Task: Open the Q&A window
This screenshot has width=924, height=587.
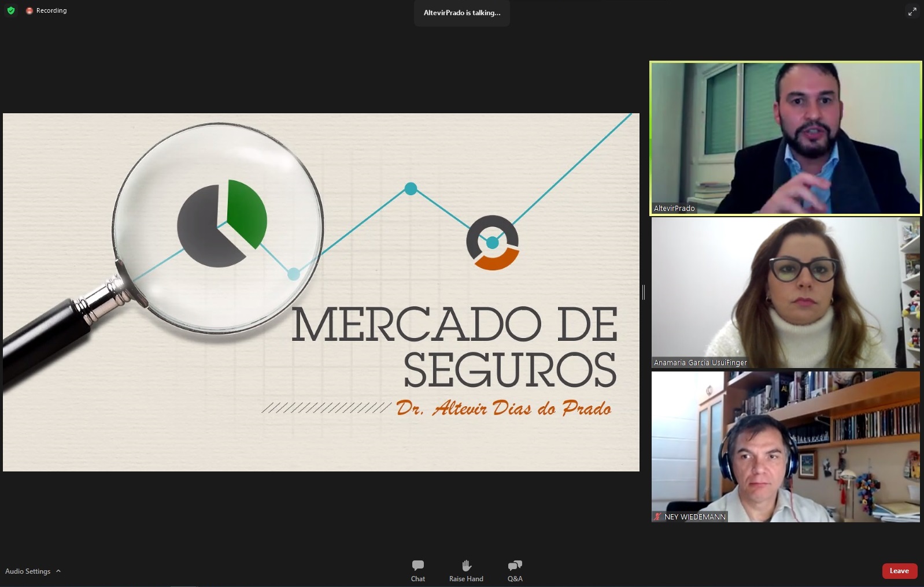Action: tap(515, 570)
